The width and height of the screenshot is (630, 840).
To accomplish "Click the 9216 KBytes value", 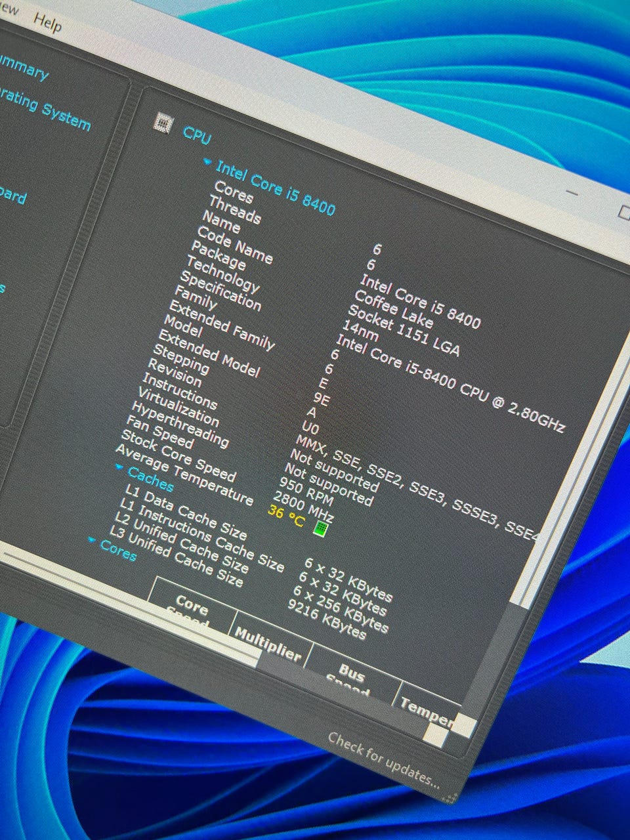I will click(327, 619).
